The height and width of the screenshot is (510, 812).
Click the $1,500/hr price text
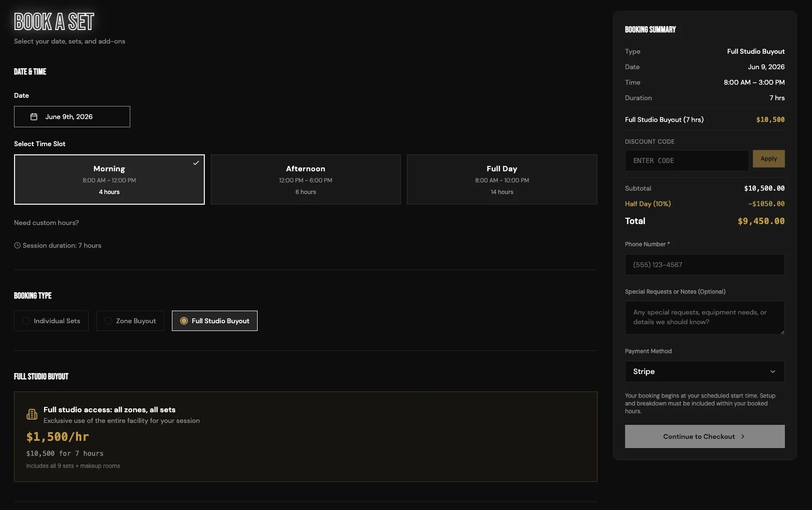tap(58, 437)
